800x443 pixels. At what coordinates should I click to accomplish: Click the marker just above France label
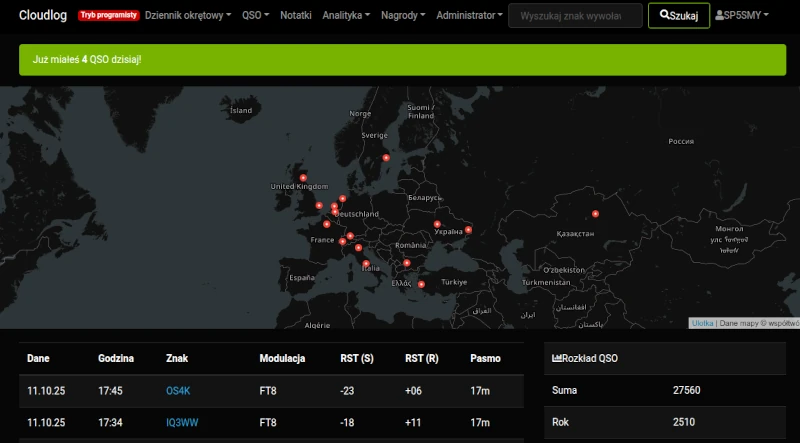tap(326, 224)
